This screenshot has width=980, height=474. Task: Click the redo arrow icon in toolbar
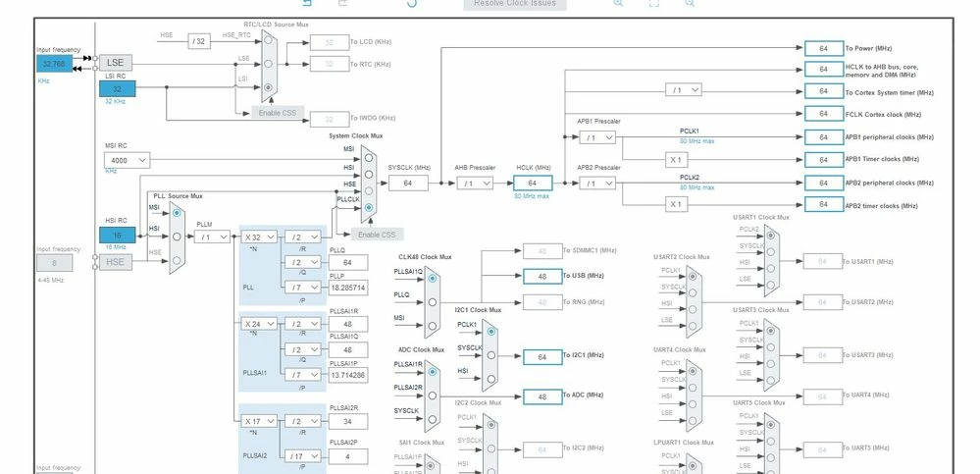click(x=342, y=3)
